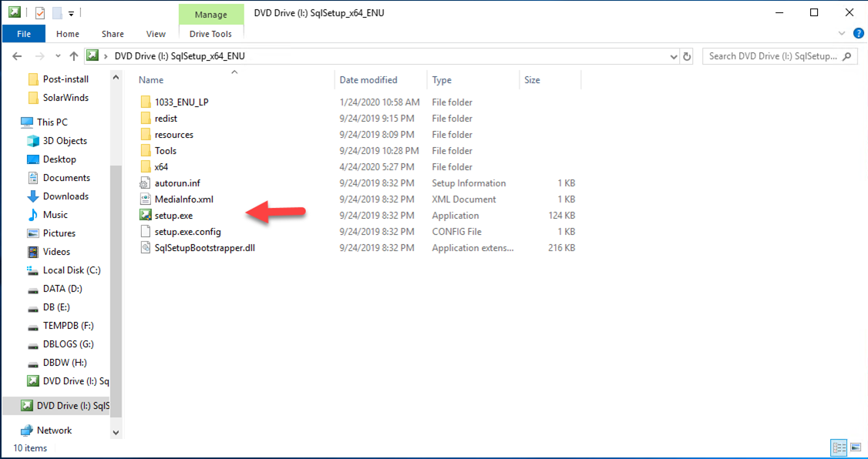Click the '124 KB' size of setup.exe

(561, 216)
